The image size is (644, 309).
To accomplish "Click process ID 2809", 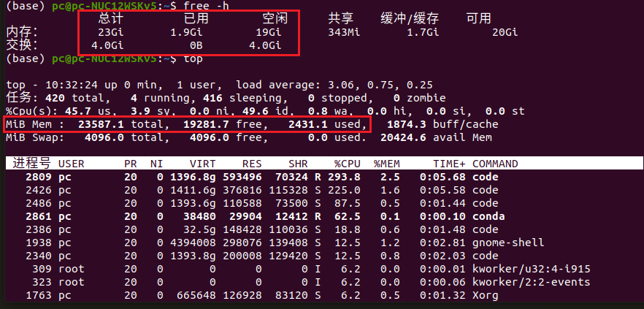I will pyautogui.click(x=39, y=177).
